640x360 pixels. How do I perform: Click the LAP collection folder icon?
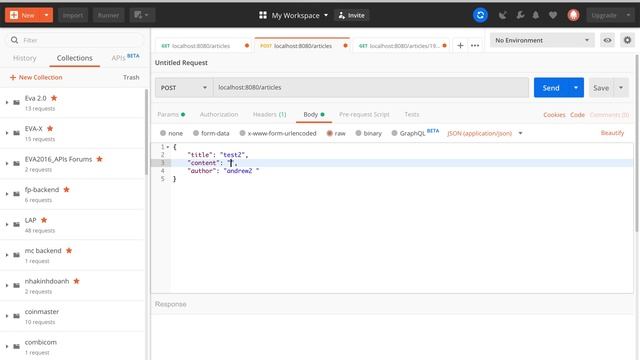click(x=16, y=224)
